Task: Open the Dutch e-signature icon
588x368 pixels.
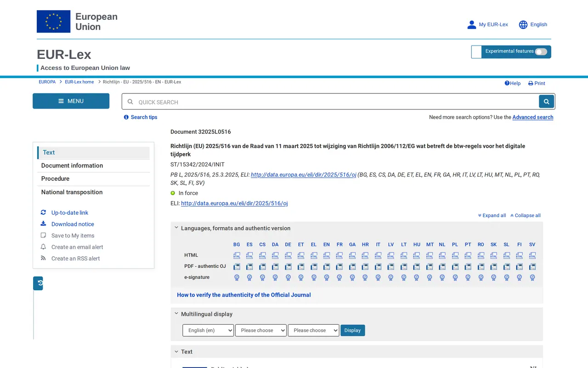Action: pyautogui.click(x=442, y=277)
